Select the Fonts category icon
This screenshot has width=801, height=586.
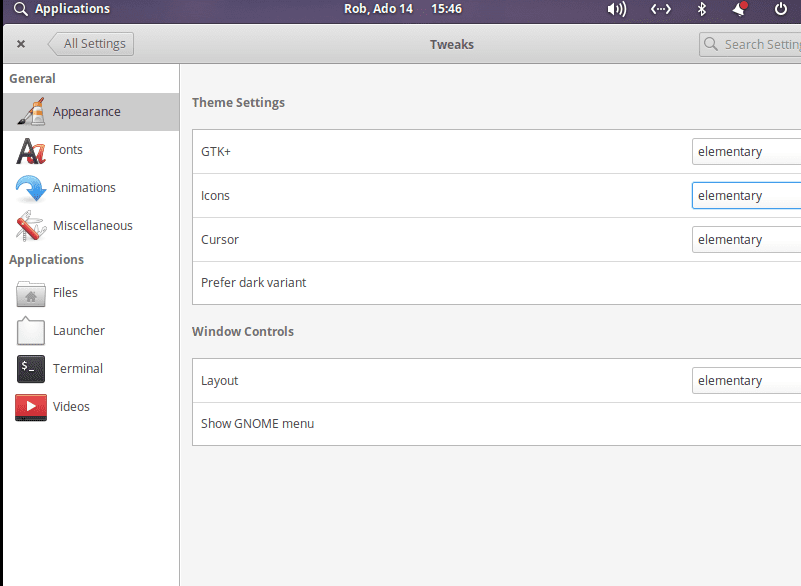[30, 149]
